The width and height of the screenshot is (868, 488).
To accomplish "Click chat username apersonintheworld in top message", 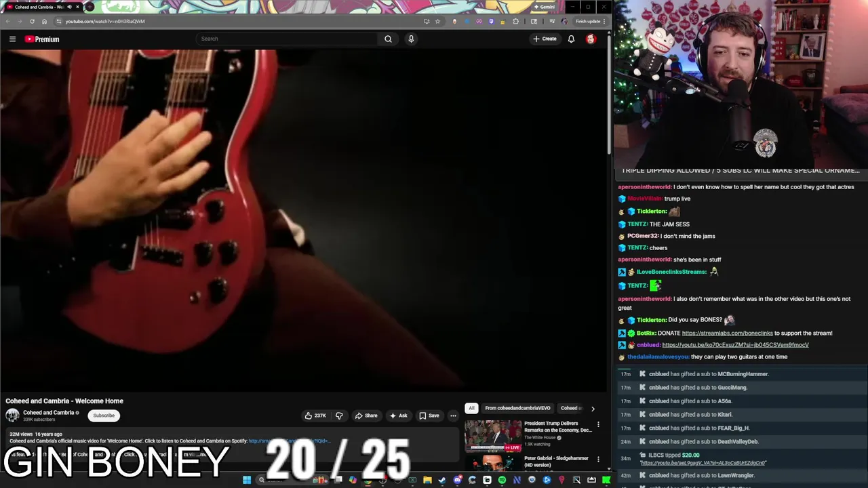I will 645,187.
